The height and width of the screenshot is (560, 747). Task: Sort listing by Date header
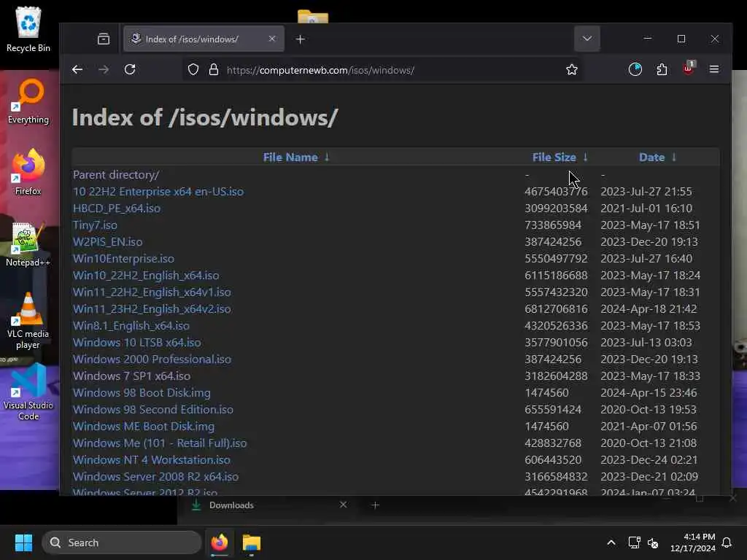[651, 157]
